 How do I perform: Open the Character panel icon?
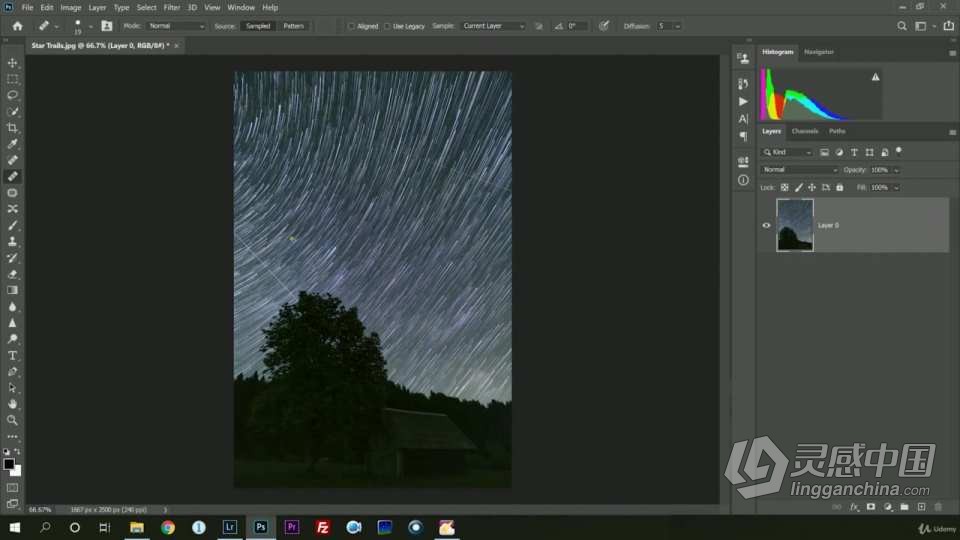tap(743, 119)
